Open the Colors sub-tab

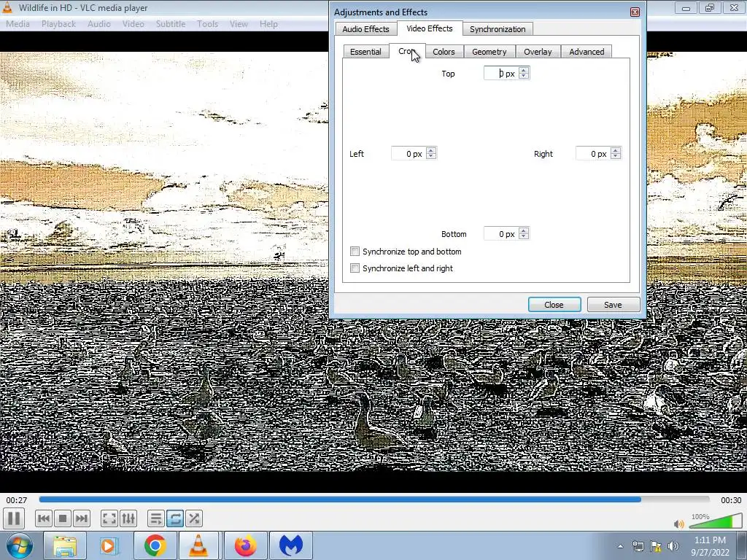(444, 52)
